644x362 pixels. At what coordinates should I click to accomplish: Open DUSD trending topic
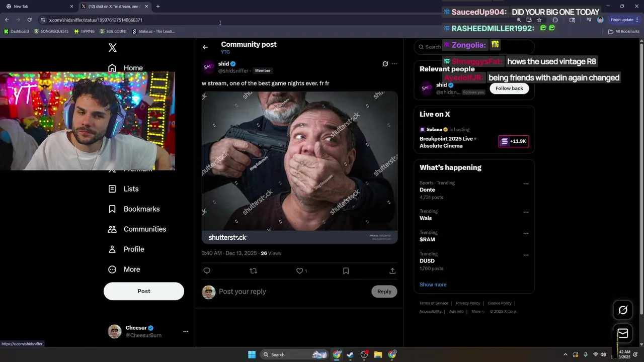427,261
